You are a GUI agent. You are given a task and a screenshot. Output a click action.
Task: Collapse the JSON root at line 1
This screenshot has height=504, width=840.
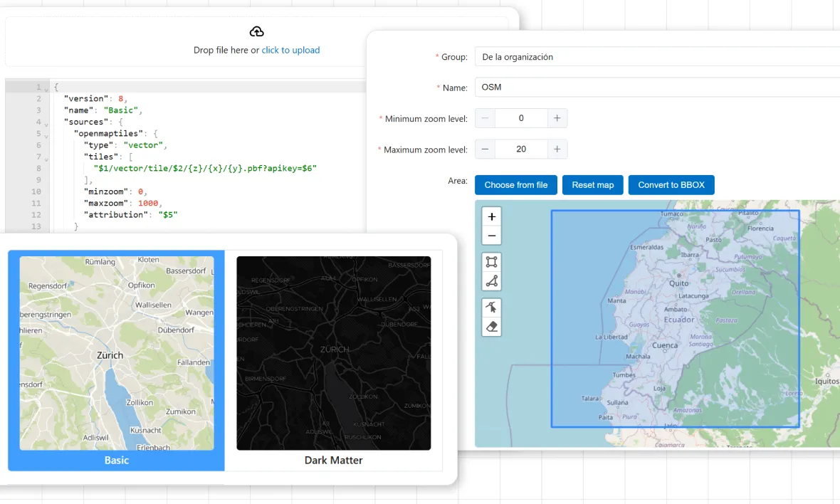pyautogui.click(x=46, y=89)
